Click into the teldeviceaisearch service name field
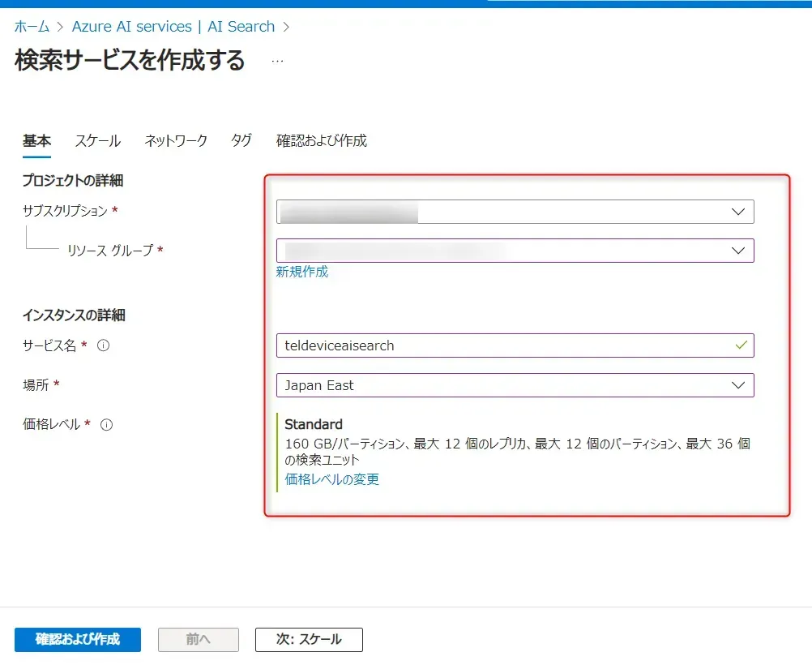The height and width of the screenshot is (665, 812). point(502,345)
